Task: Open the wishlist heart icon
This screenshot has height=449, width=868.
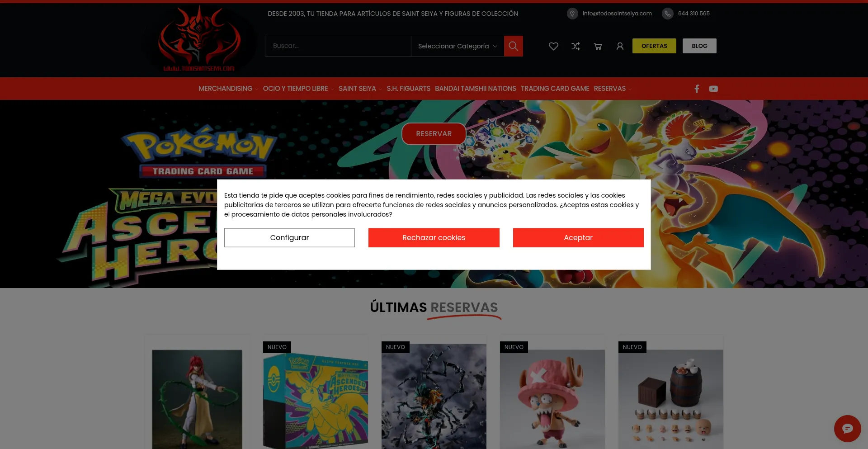Action: tap(553, 46)
